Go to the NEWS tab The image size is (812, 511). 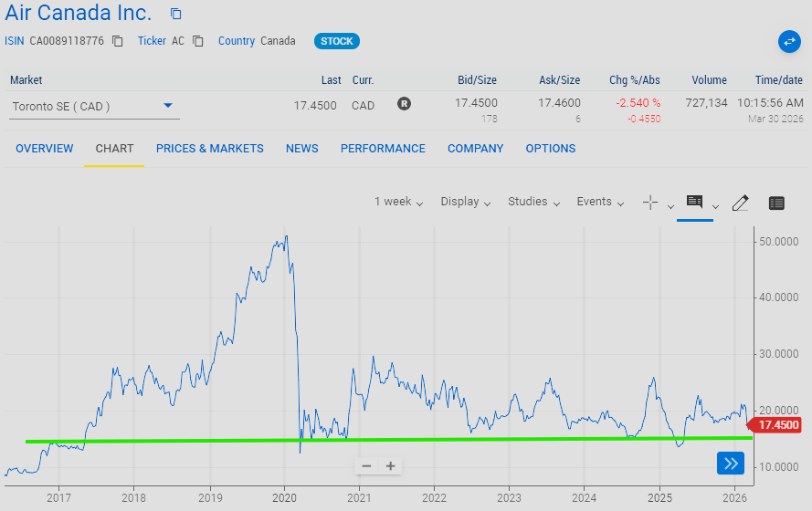[x=302, y=149]
